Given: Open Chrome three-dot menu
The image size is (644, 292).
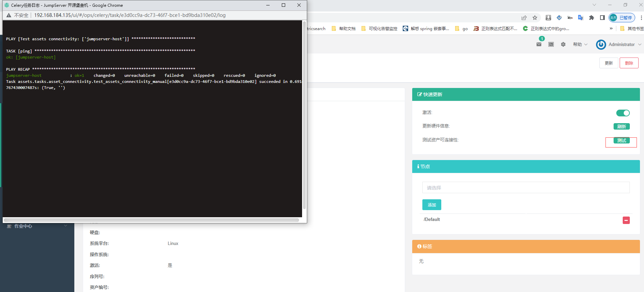Looking at the screenshot, I should [641, 18].
